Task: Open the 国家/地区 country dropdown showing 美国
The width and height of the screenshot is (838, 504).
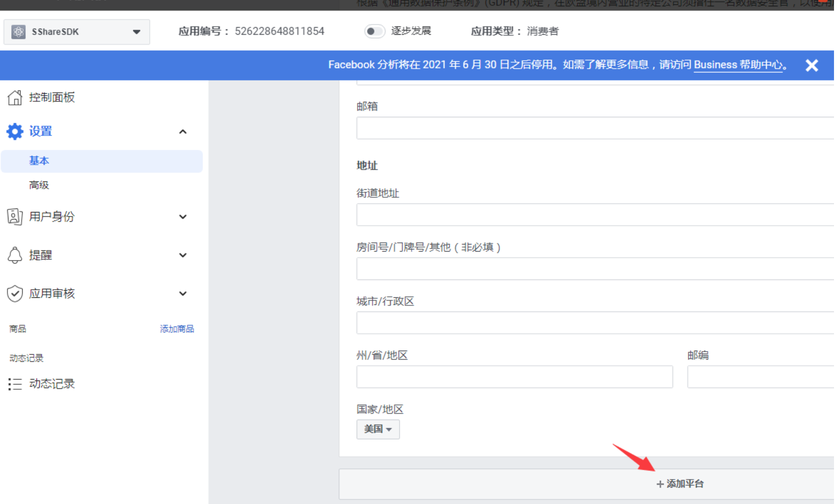Action: 378,429
